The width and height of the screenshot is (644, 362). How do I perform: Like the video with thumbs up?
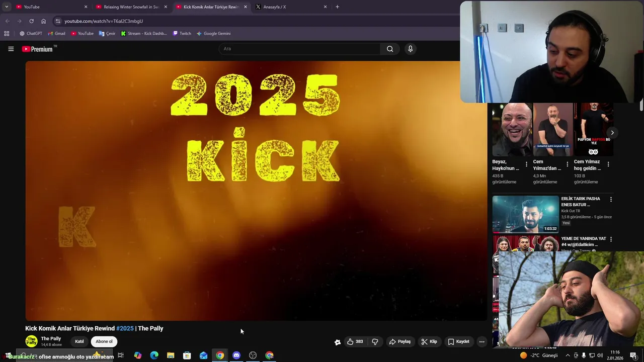pos(355,341)
